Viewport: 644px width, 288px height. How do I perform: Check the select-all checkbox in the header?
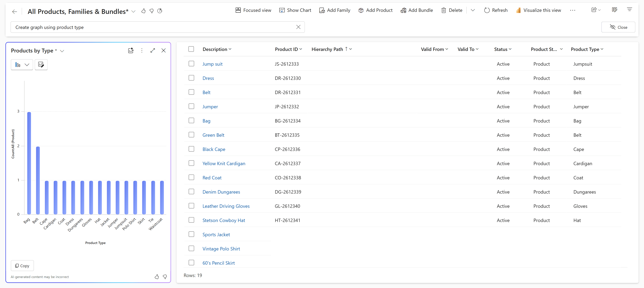point(191,49)
